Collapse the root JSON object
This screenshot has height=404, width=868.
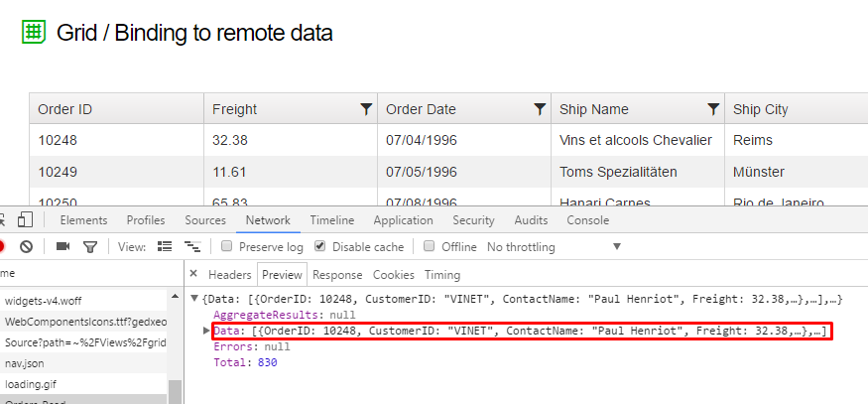pyautogui.click(x=194, y=299)
